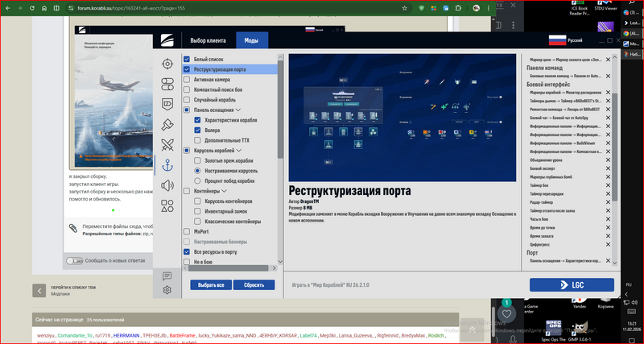Toggle the Сообщать о новых ответах switch
Viewport: 644px width, 344px height.
pyautogui.click(x=75, y=260)
